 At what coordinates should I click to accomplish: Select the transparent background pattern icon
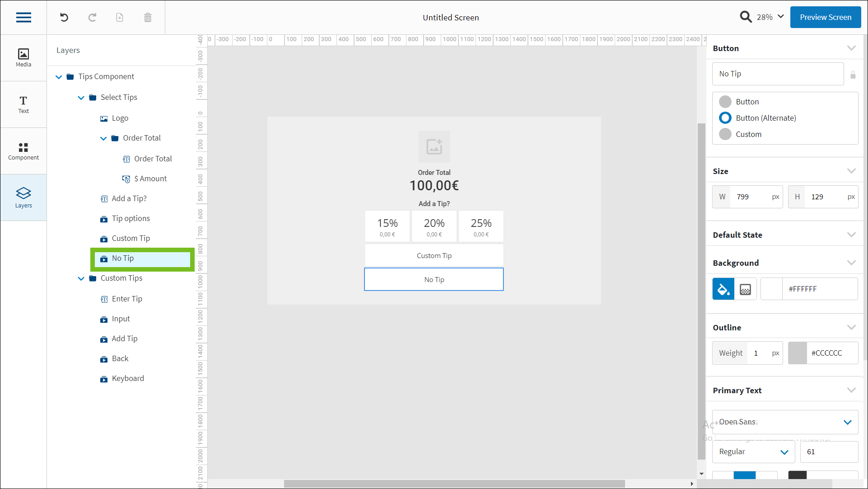pyautogui.click(x=745, y=289)
